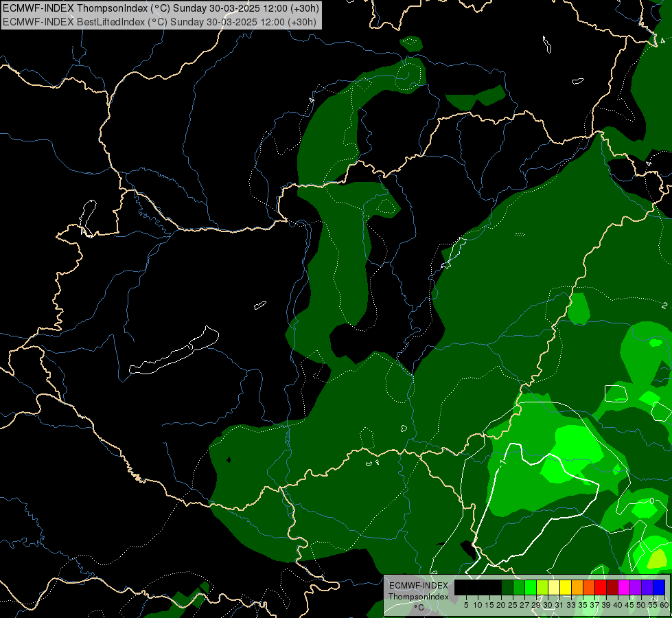Click the legend scale label 33
This screenshot has height=618, width=672.
point(571,605)
